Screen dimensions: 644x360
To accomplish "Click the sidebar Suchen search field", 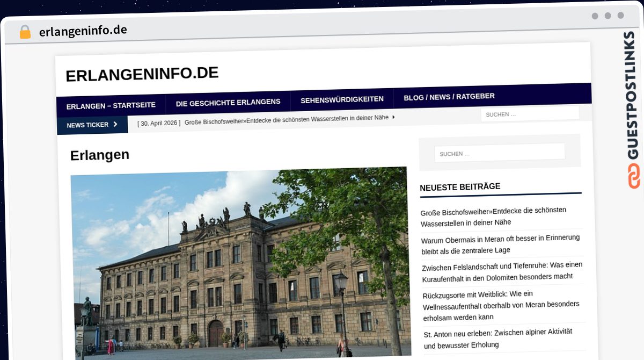I will pos(500,153).
